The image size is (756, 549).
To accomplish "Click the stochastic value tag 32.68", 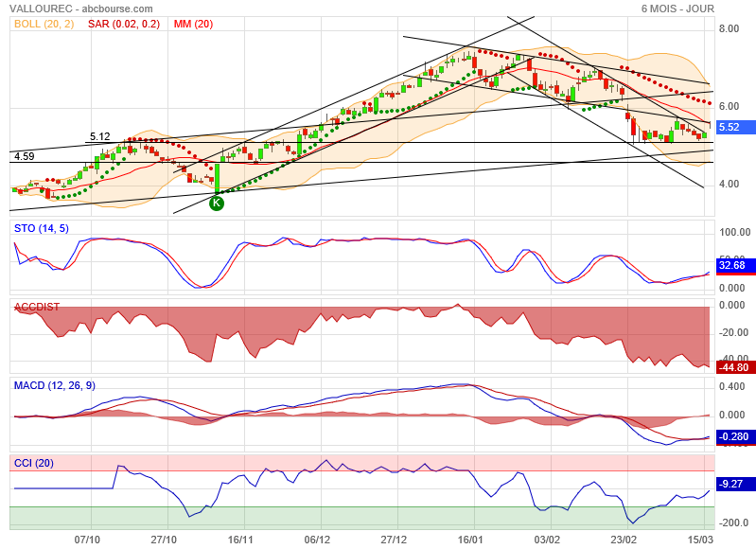I will pyautogui.click(x=736, y=265).
